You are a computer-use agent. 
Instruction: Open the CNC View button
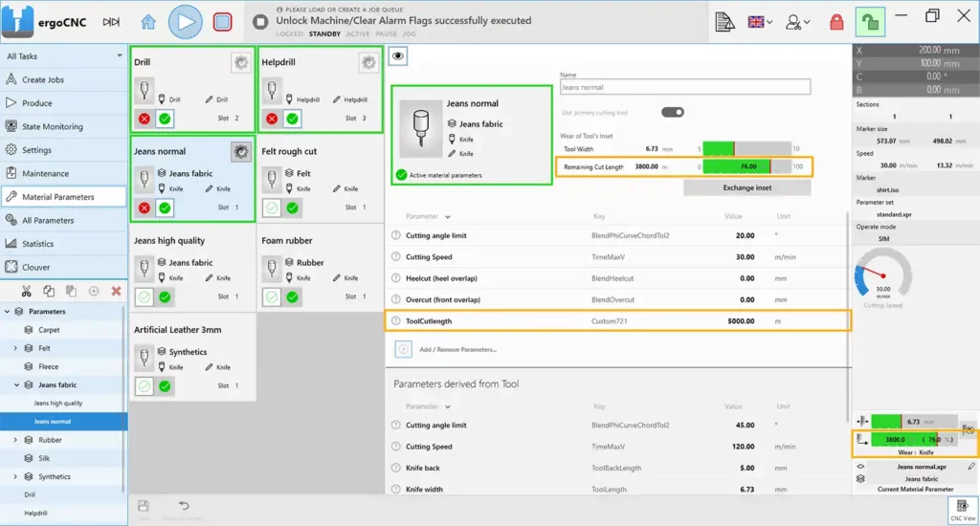[x=963, y=510]
